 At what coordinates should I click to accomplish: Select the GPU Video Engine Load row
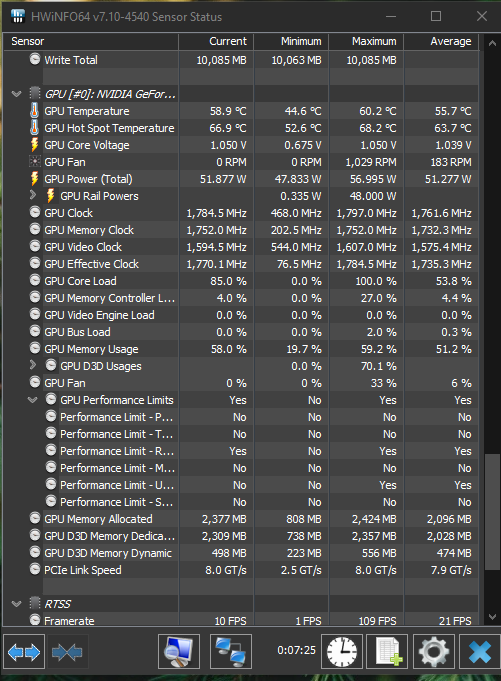241,315
